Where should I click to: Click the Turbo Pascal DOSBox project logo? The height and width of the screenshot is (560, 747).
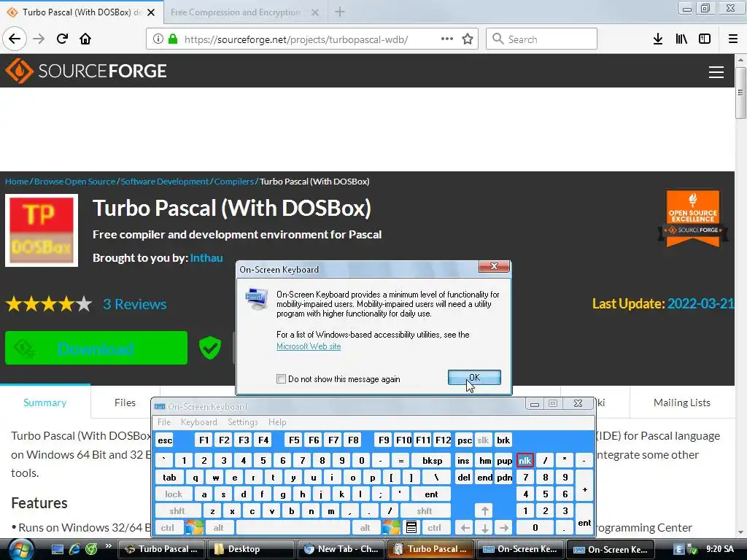[x=42, y=230]
